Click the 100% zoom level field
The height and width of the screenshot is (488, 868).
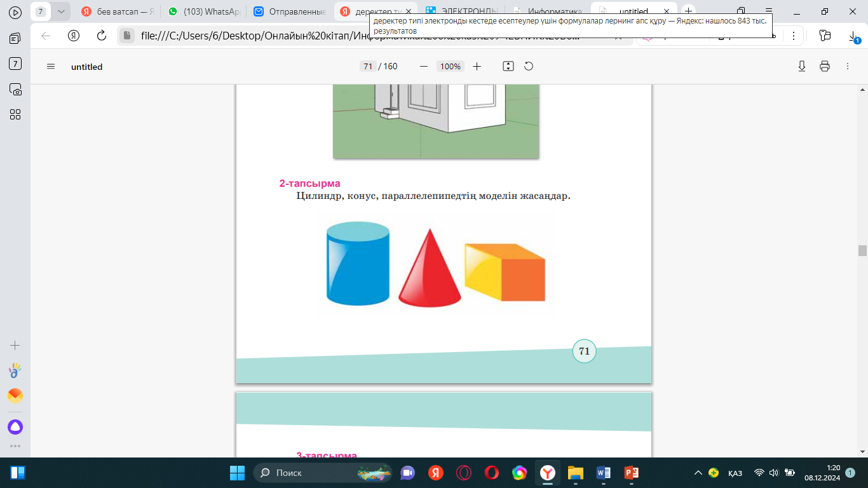pos(451,66)
